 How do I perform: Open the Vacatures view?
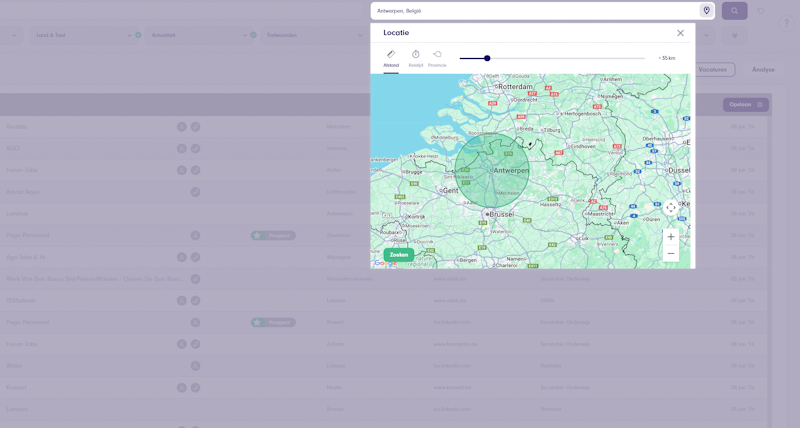coord(714,70)
